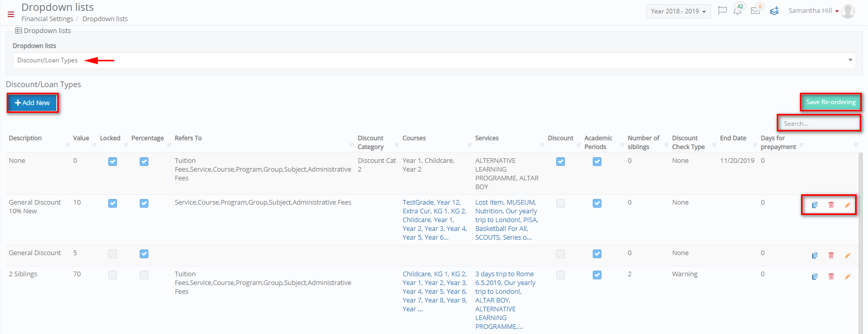The width and height of the screenshot is (868, 334).
Task: Open the hamburger side menu
Action: point(11,14)
